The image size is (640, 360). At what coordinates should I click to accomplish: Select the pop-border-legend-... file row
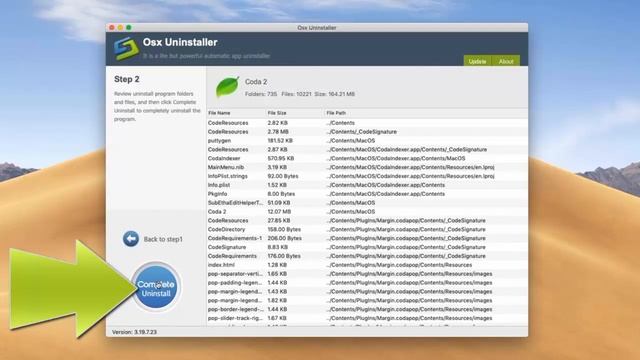[367, 309]
